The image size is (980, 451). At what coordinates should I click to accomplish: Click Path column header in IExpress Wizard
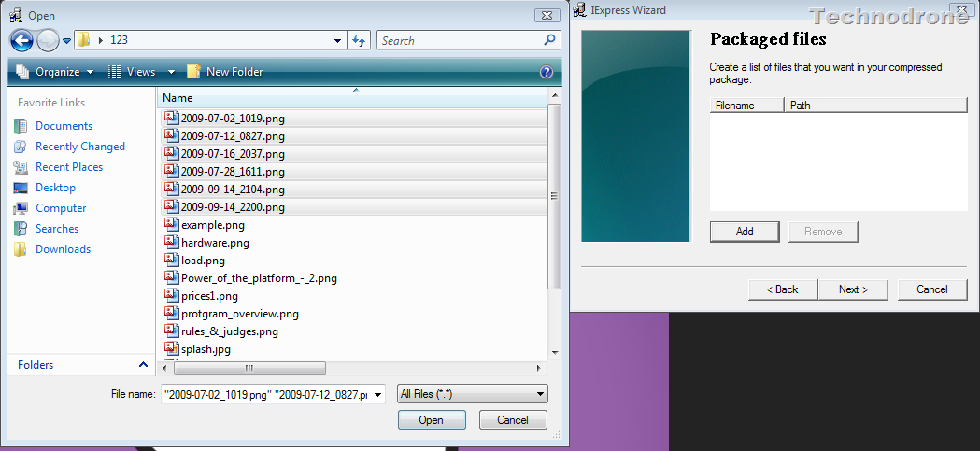[875, 106]
